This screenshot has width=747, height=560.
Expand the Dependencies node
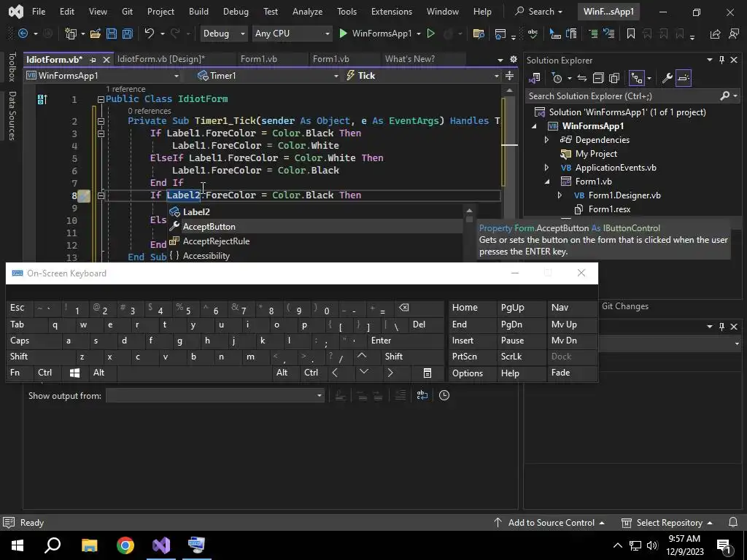point(546,140)
